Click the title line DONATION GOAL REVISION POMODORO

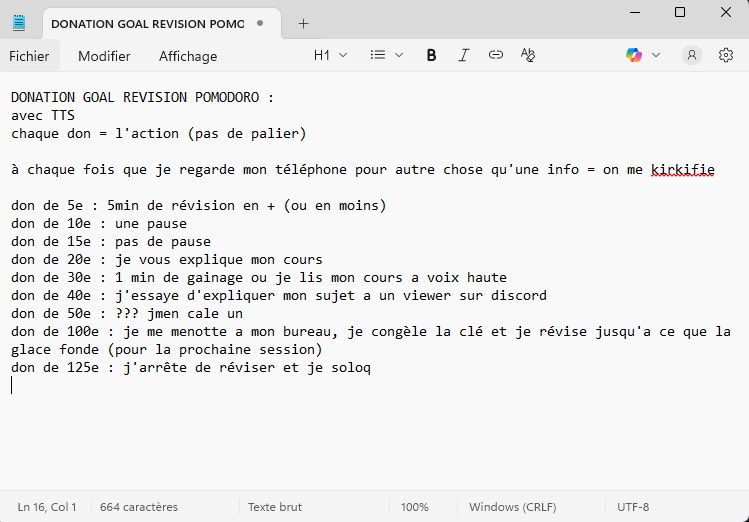tap(143, 97)
